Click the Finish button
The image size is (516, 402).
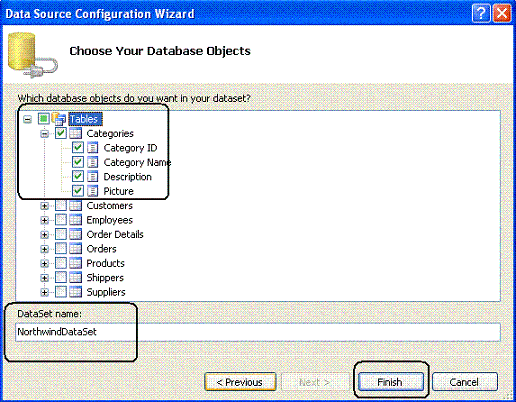click(x=391, y=382)
